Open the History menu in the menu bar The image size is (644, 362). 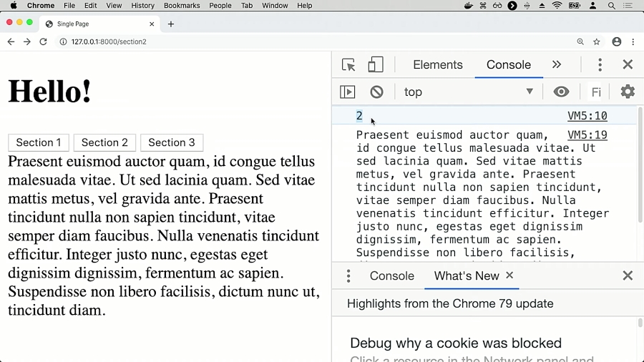[142, 6]
